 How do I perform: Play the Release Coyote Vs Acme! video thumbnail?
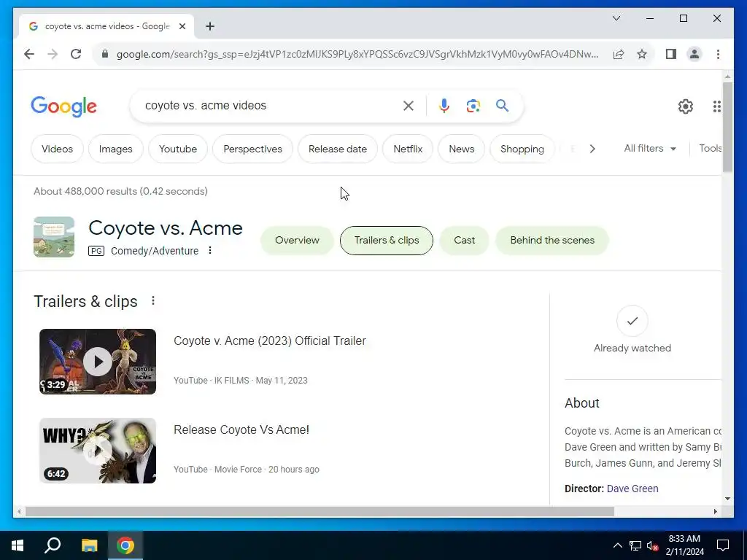tap(98, 451)
